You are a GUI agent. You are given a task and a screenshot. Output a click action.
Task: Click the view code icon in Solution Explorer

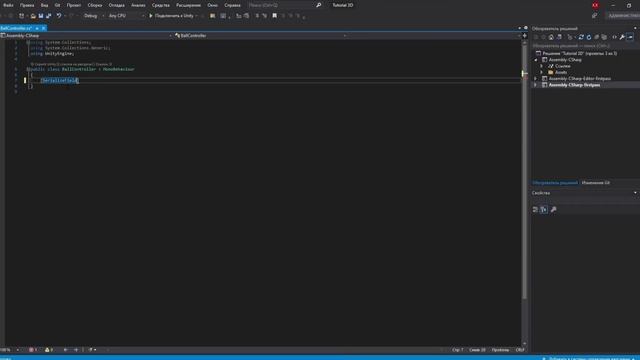coord(614,37)
